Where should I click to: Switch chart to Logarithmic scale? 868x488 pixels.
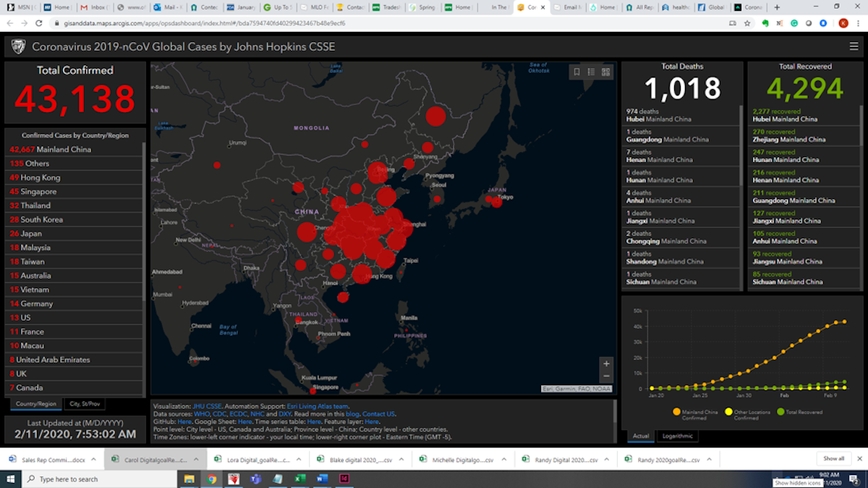point(678,436)
